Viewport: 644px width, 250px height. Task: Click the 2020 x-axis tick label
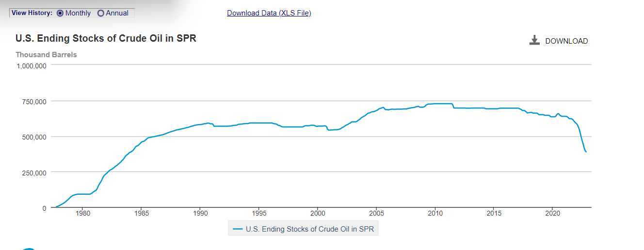point(553,213)
